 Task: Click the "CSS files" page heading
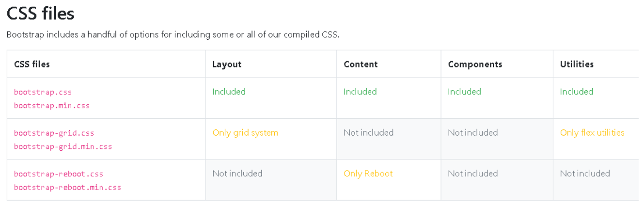click(x=41, y=13)
